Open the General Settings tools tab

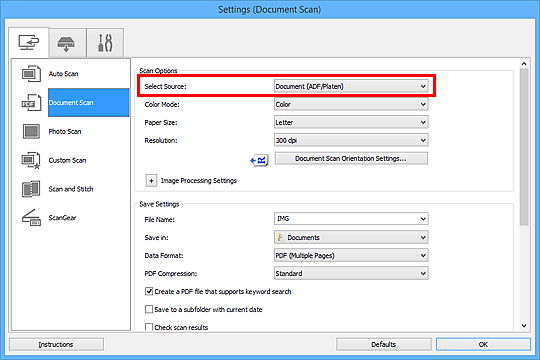[x=105, y=43]
